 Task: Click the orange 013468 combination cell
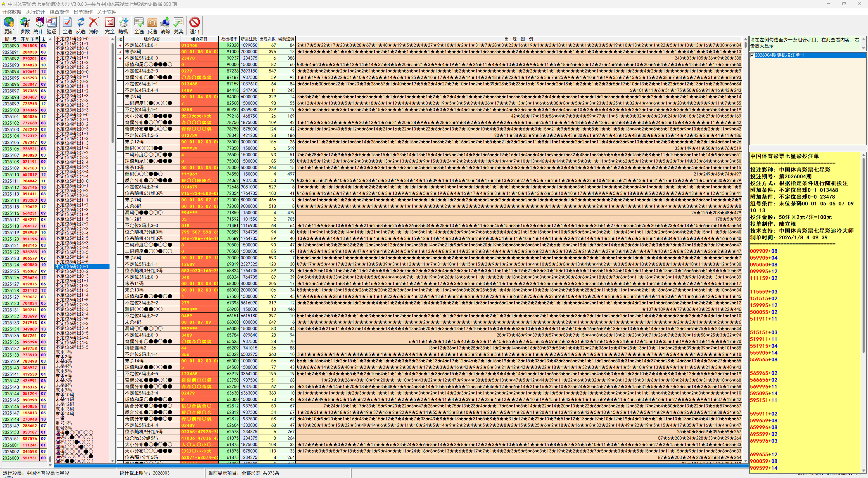coord(199,45)
